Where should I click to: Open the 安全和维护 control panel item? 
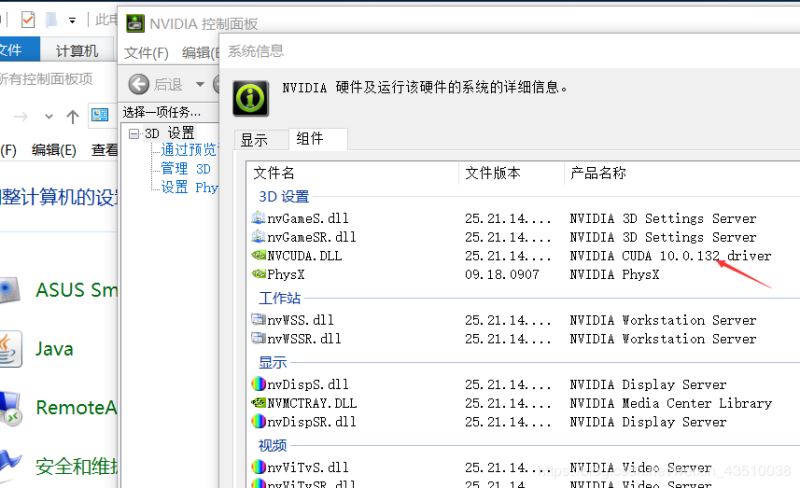[77, 467]
